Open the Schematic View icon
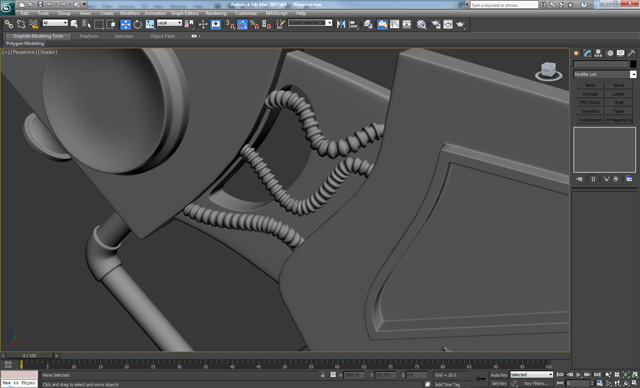 click(x=407, y=24)
